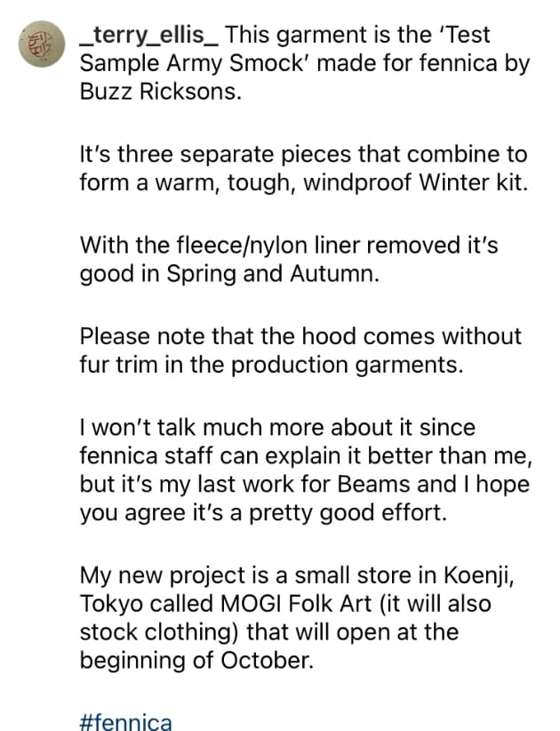
Task: Click the words 'windproof Winter kit'
Action: coord(416,183)
